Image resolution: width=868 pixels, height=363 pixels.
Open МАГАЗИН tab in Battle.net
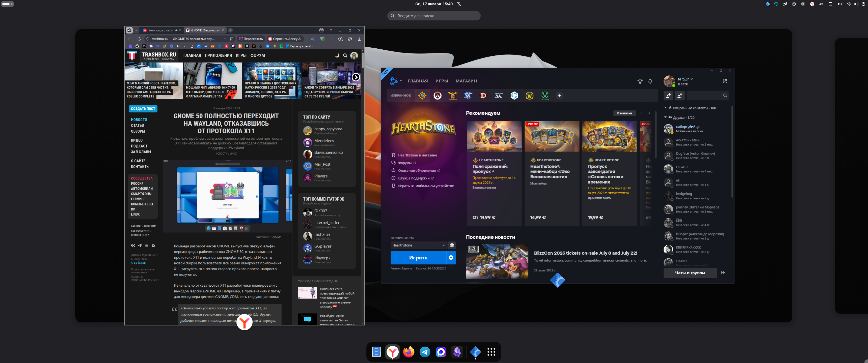[x=466, y=81]
